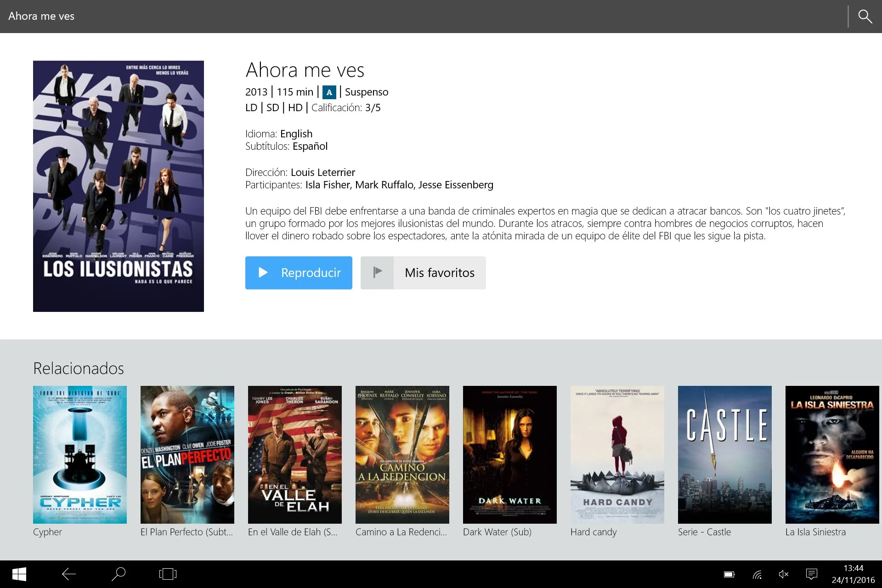Open the Wi-Fi network tray icon

(x=757, y=574)
